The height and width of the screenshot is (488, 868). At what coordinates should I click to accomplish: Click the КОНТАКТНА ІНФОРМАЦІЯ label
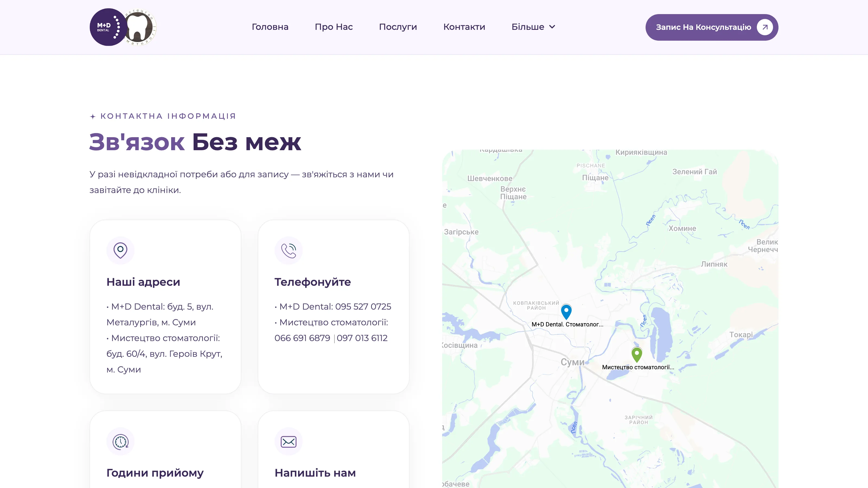(168, 116)
